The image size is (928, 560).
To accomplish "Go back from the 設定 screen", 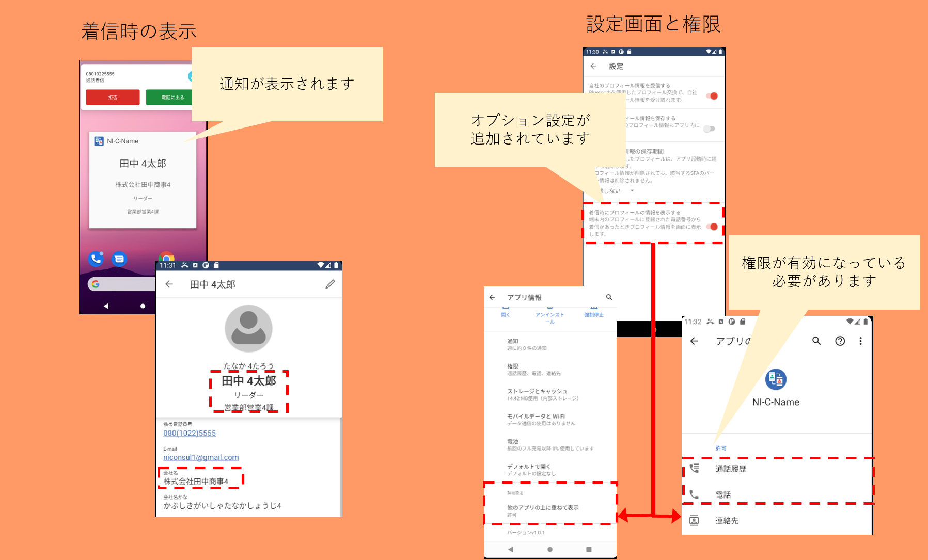I will point(593,66).
